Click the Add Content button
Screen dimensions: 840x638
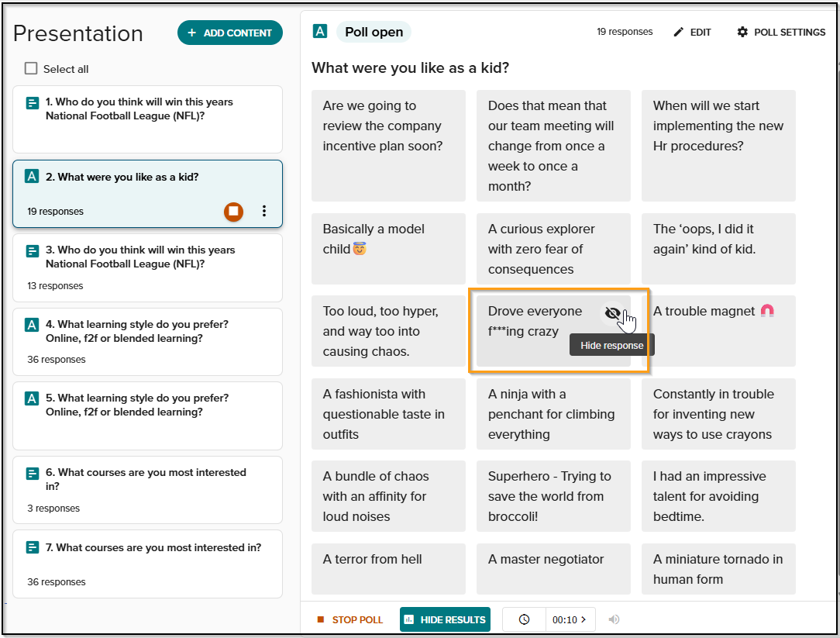pos(230,33)
